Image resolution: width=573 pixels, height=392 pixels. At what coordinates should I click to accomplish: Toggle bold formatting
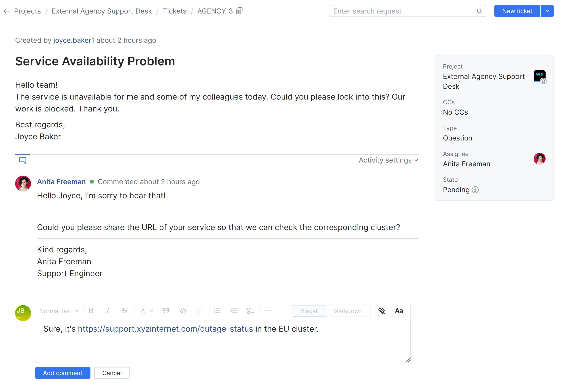(x=91, y=311)
